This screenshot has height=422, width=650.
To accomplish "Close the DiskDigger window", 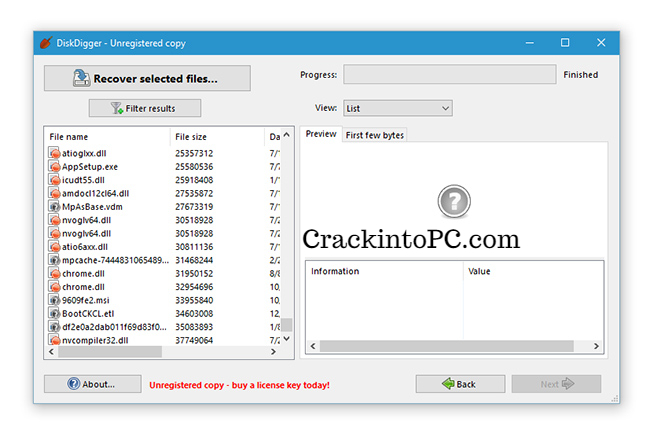I will point(601,43).
